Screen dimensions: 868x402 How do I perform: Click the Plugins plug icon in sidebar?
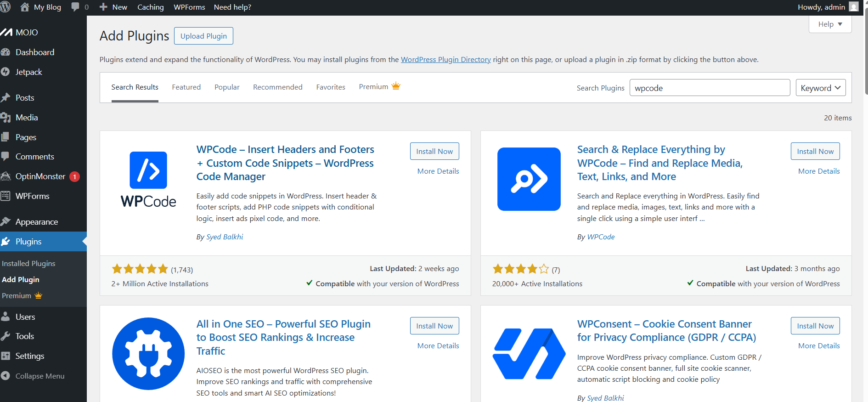pos(6,241)
